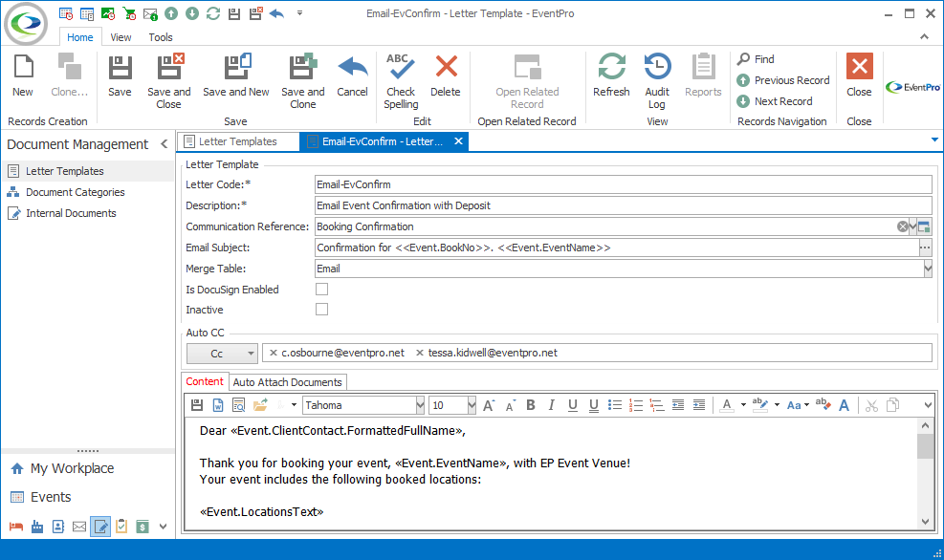Open Customize Quick Access Toolbar arrow
The height and width of the screenshot is (560, 944).
pos(299,13)
